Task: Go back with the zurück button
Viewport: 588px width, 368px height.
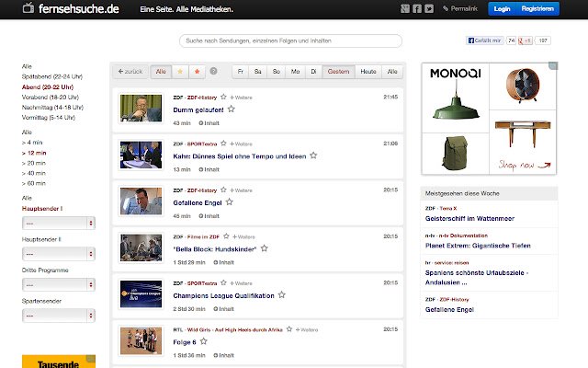Action: pos(130,72)
